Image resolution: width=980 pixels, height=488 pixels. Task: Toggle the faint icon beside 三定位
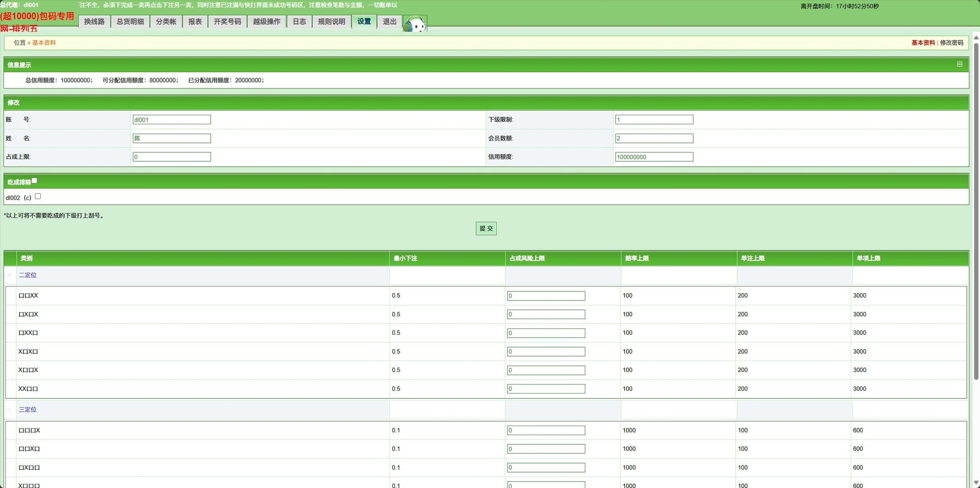[9, 409]
